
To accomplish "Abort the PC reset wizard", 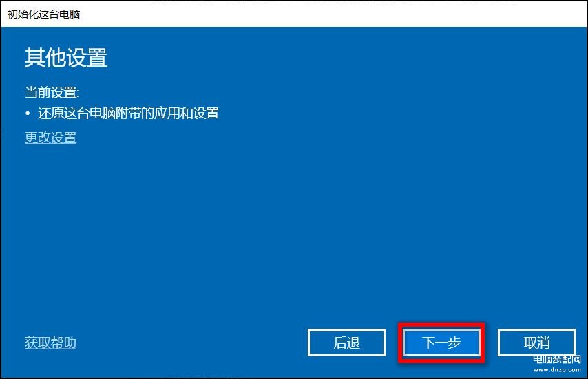I will coord(536,343).
